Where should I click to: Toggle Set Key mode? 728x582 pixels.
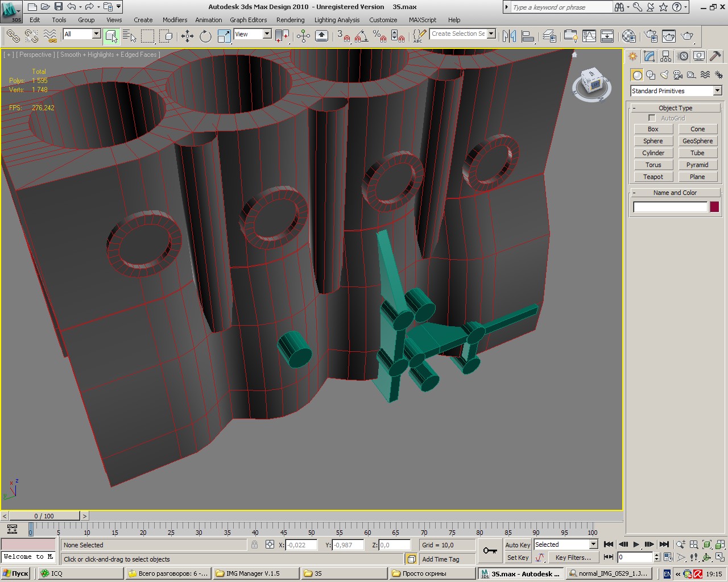point(518,558)
